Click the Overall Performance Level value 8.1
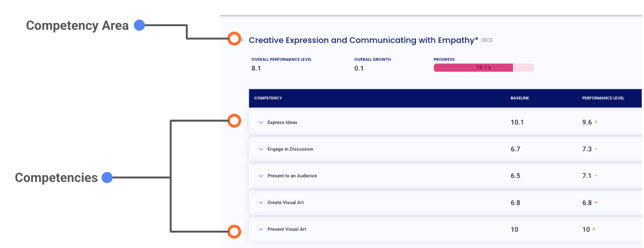The image size is (644, 248). pos(256,68)
